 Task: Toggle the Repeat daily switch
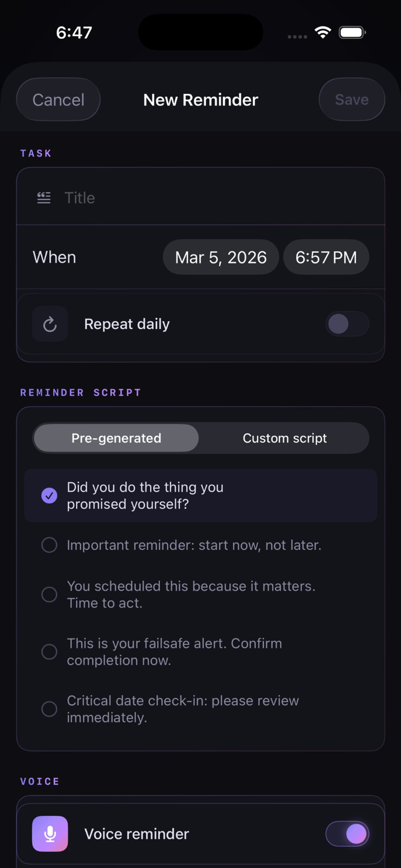point(347,324)
